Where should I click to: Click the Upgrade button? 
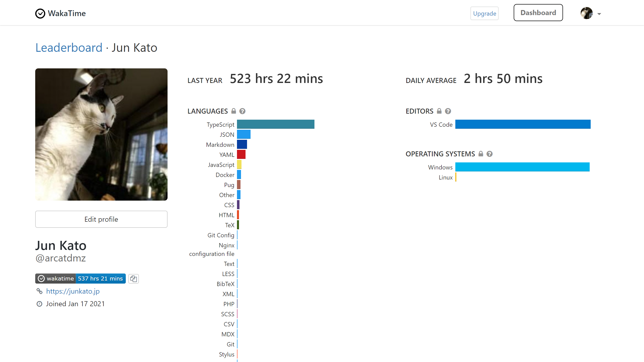pyautogui.click(x=484, y=14)
